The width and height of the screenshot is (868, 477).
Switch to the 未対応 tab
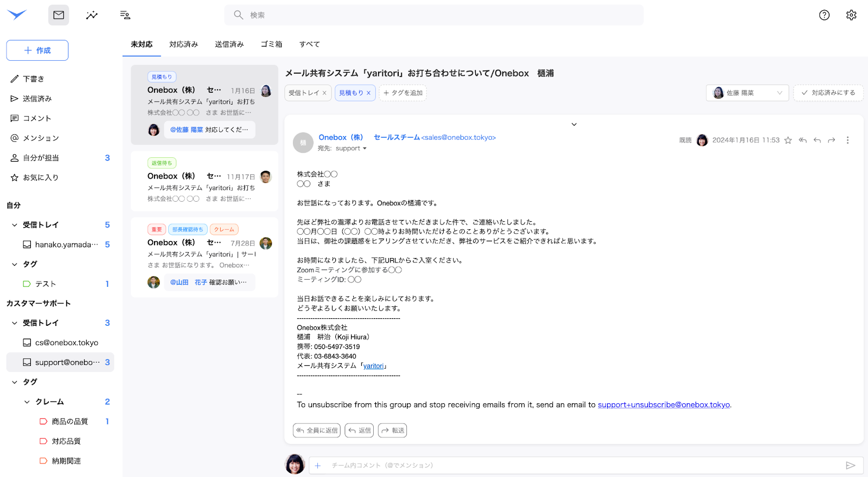142,44
